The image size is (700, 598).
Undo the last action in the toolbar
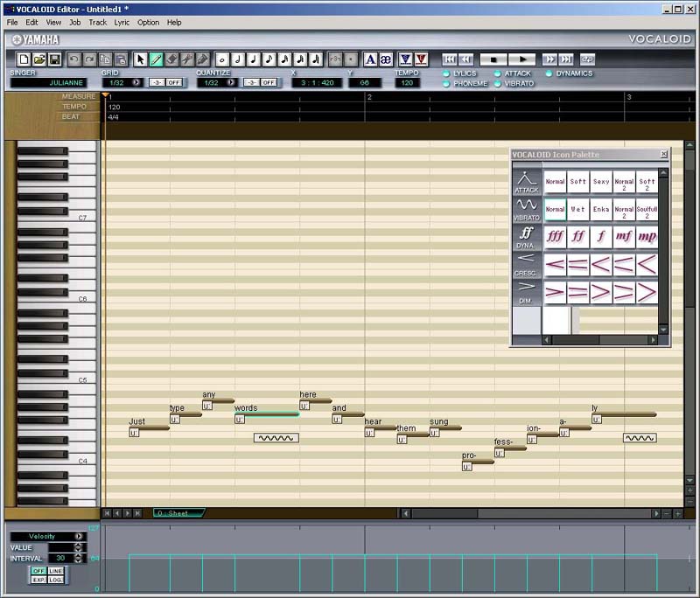click(74, 59)
